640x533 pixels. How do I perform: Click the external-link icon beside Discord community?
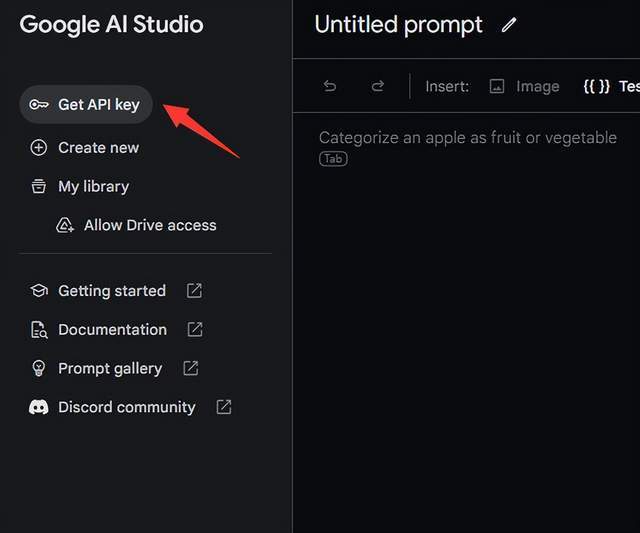[224, 408]
